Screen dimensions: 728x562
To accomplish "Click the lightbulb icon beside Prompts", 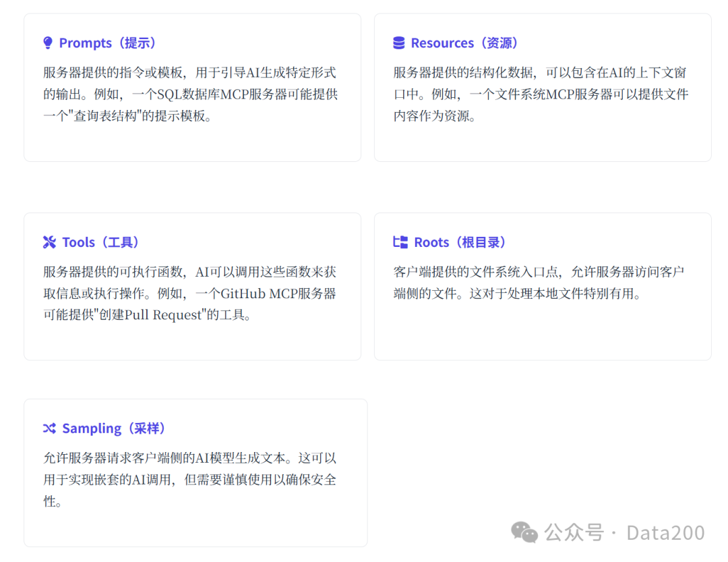I will 47,42.
